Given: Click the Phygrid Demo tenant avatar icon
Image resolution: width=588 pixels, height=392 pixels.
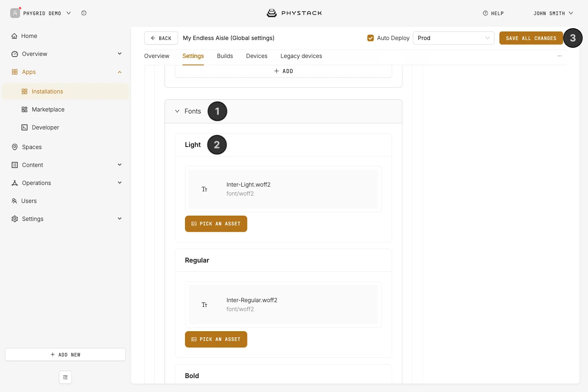Looking at the screenshot, I should click(x=15, y=13).
